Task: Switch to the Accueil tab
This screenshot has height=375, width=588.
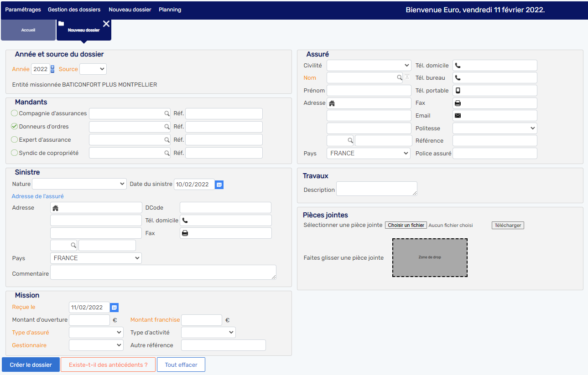Action: point(28,30)
